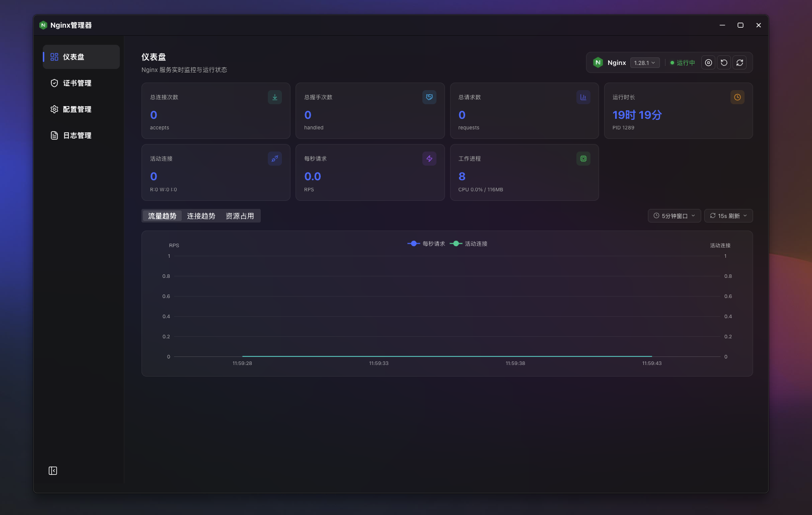Open the 仪表盘 dashboard page
The image size is (812, 515).
tap(81, 57)
